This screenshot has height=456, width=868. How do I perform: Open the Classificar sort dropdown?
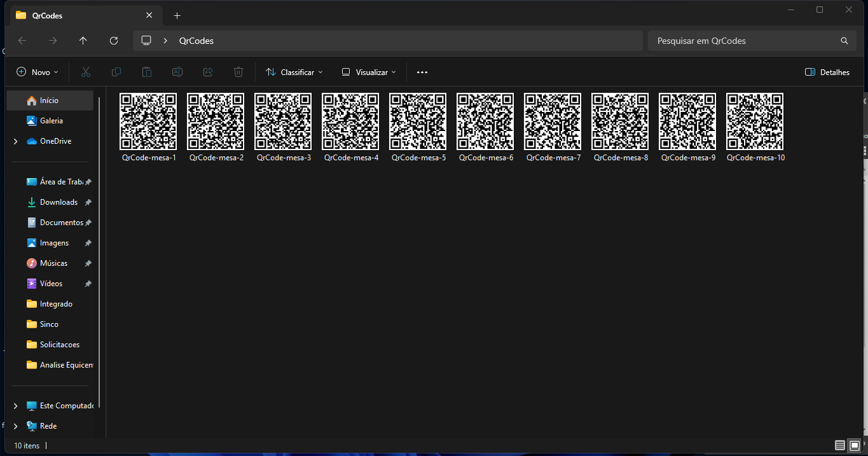(294, 73)
